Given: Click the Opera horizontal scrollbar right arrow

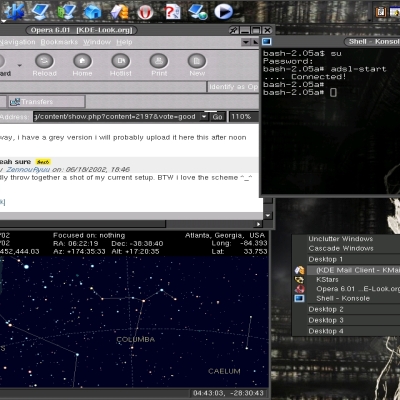Looking at the screenshot, I should [x=259, y=224].
